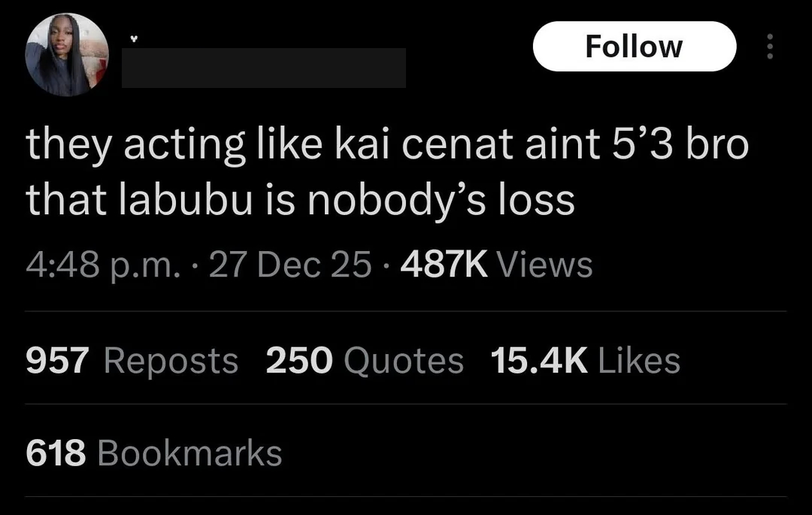Click the Bookmarks label text
This screenshot has height=515, width=812.
pos(188,452)
